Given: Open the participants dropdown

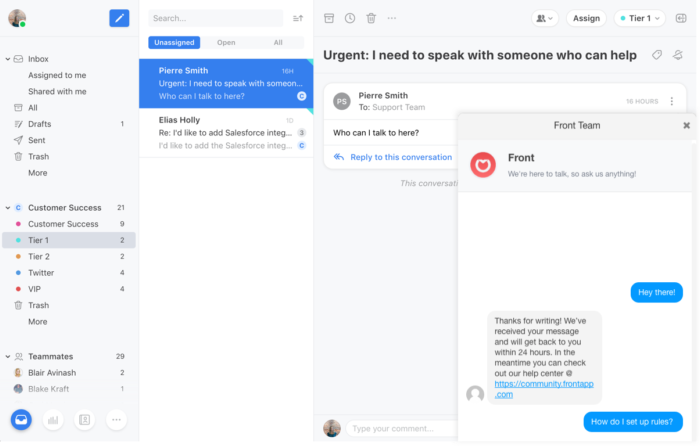Looking at the screenshot, I should point(545,18).
